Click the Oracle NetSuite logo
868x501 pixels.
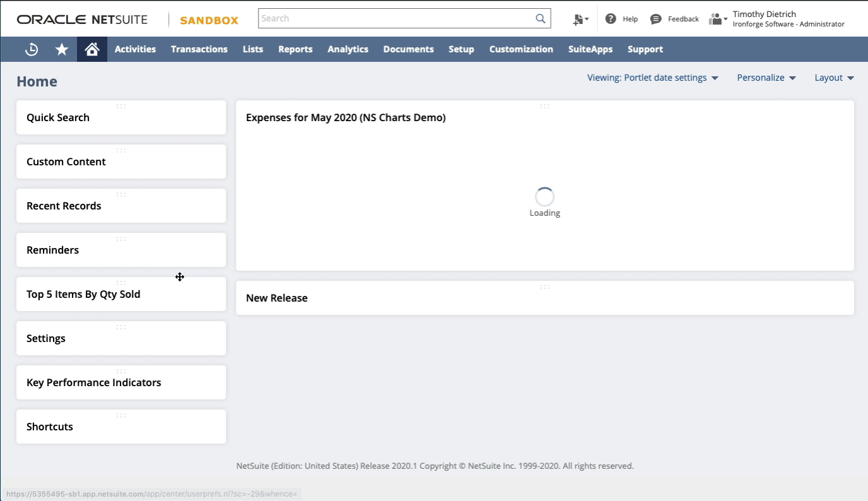[x=82, y=20]
